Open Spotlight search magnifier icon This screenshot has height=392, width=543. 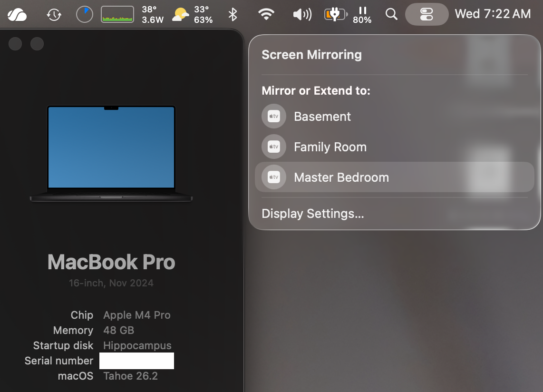(391, 15)
